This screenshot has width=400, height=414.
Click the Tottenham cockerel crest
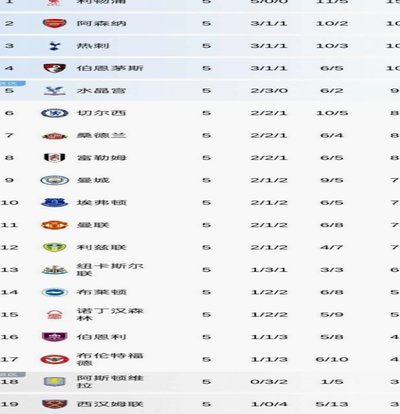pyautogui.click(x=55, y=46)
